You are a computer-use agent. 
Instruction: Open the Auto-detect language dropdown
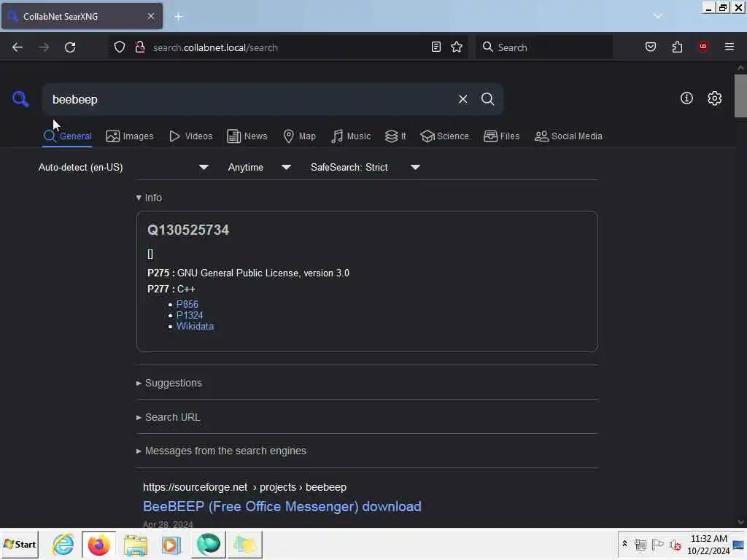(x=123, y=167)
